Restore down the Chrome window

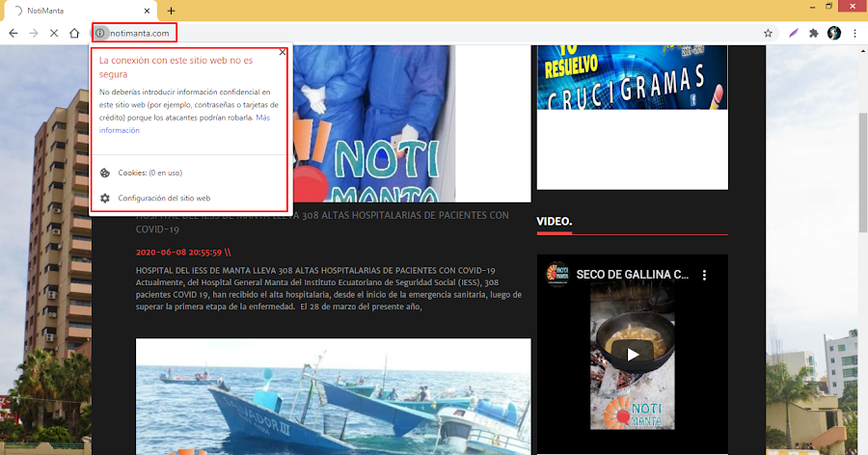pyautogui.click(x=828, y=7)
